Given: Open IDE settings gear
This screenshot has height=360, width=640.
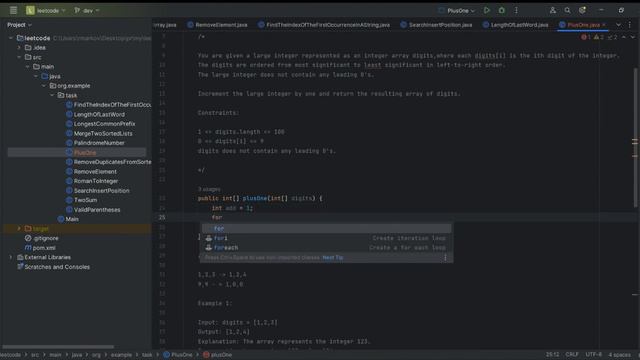Looking at the screenshot, I should (582, 10).
